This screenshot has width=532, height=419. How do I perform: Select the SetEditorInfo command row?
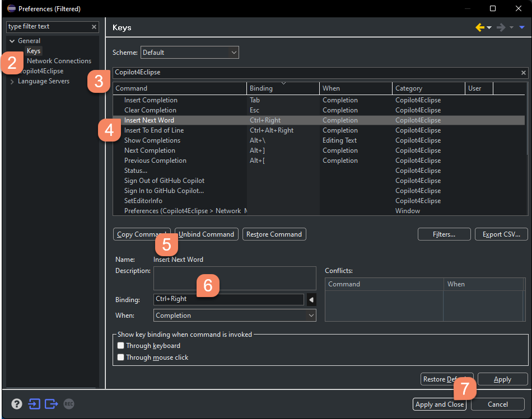coord(319,201)
